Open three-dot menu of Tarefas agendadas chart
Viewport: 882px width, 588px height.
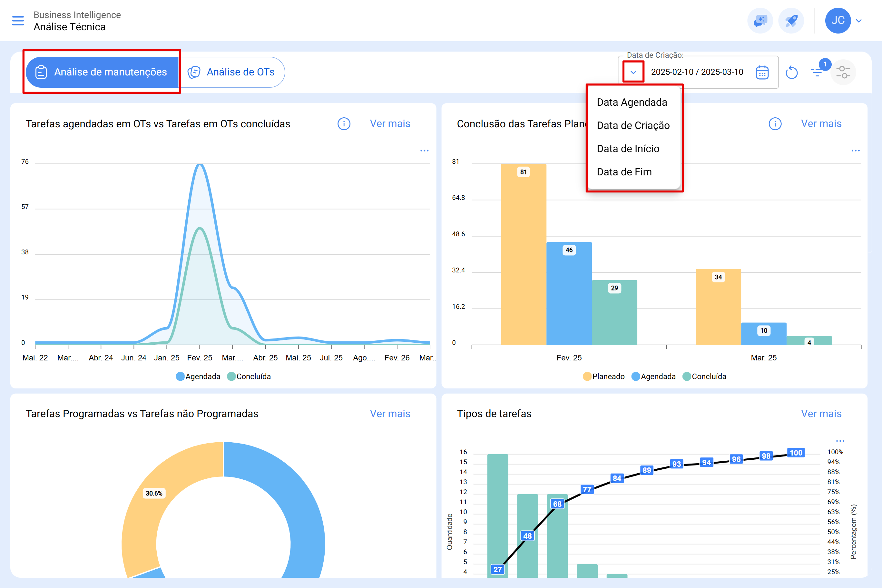tap(425, 150)
